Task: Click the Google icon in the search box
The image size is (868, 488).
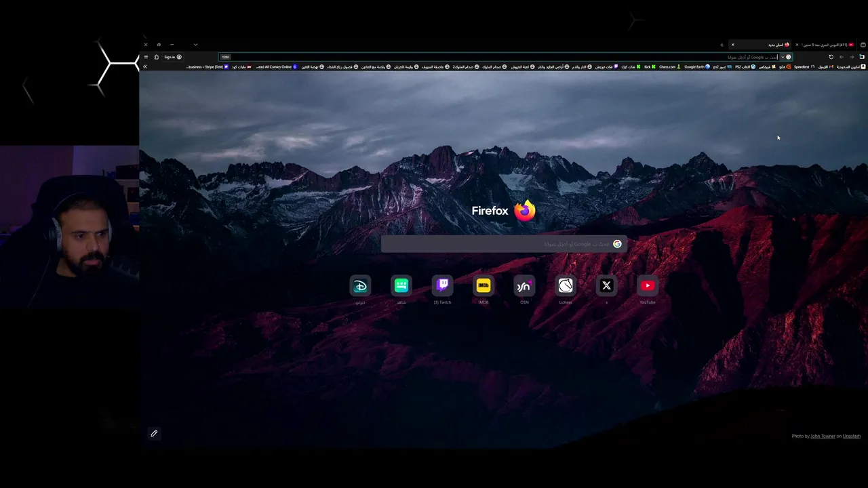Action: pyautogui.click(x=617, y=244)
